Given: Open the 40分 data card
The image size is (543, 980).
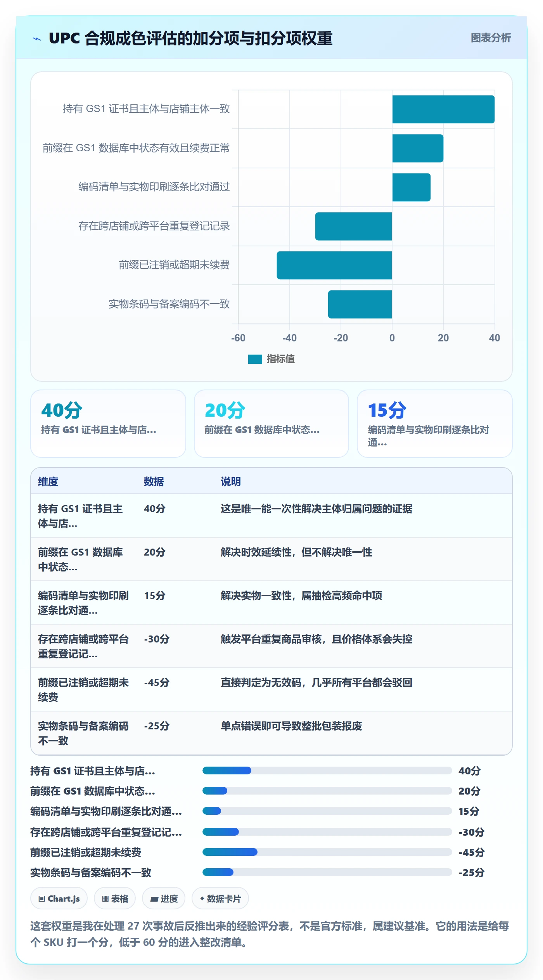Looking at the screenshot, I should click(x=108, y=424).
